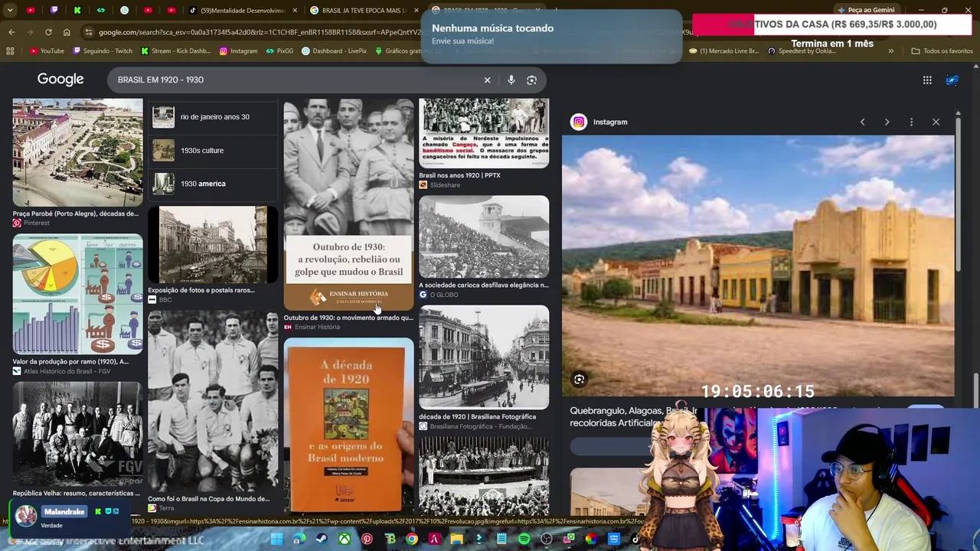Image resolution: width=980 pixels, height=551 pixels.
Task: Show the next image in preview panel
Action: (x=887, y=122)
